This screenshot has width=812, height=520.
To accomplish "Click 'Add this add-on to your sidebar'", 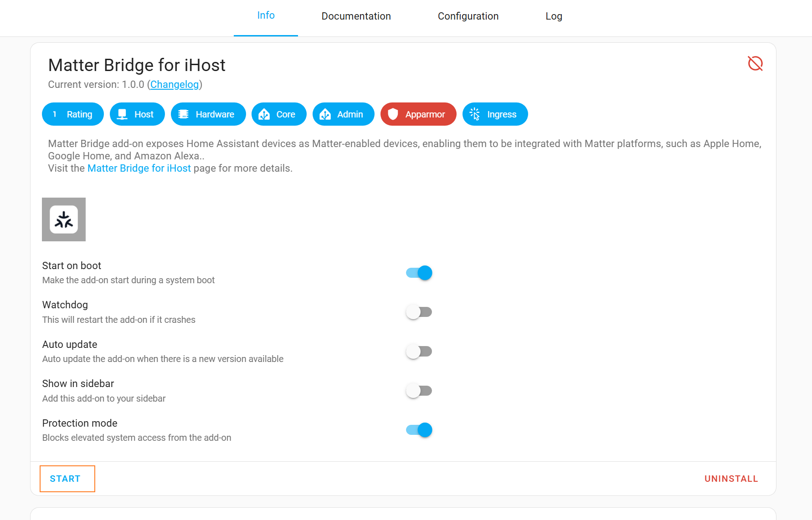I will pyautogui.click(x=104, y=398).
